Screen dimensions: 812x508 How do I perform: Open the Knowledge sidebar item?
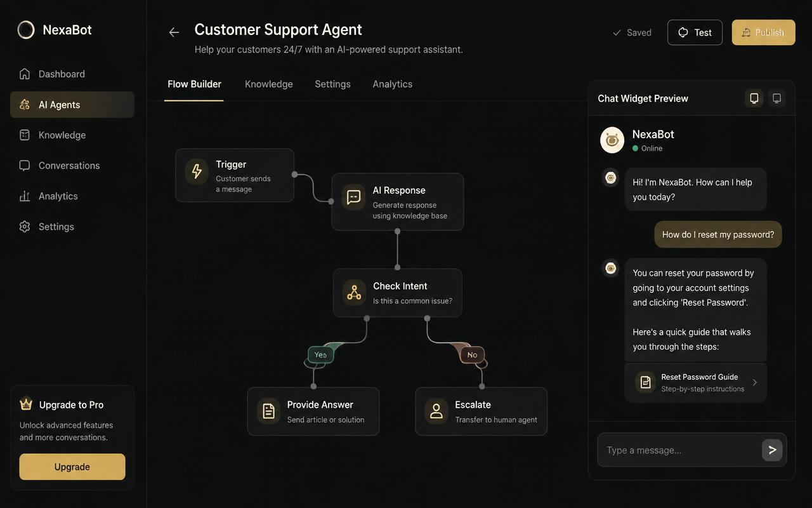pyautogui.click(x=72, y=135)
